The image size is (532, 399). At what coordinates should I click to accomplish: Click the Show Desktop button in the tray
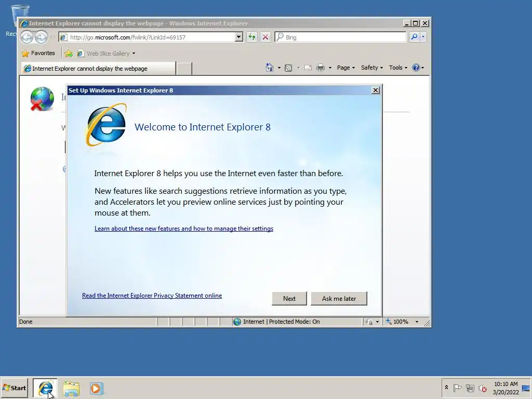[526, 388]
